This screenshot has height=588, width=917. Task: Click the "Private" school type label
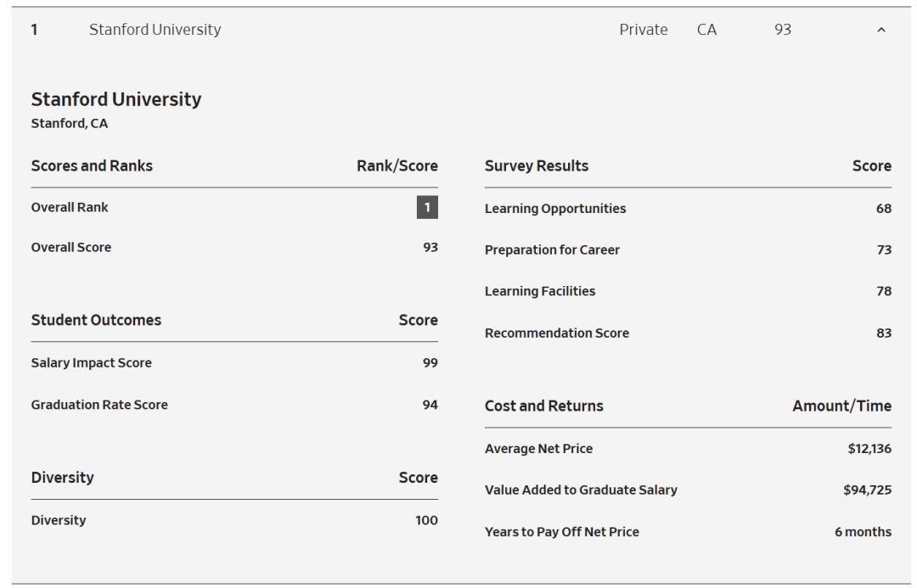(643, 30)
